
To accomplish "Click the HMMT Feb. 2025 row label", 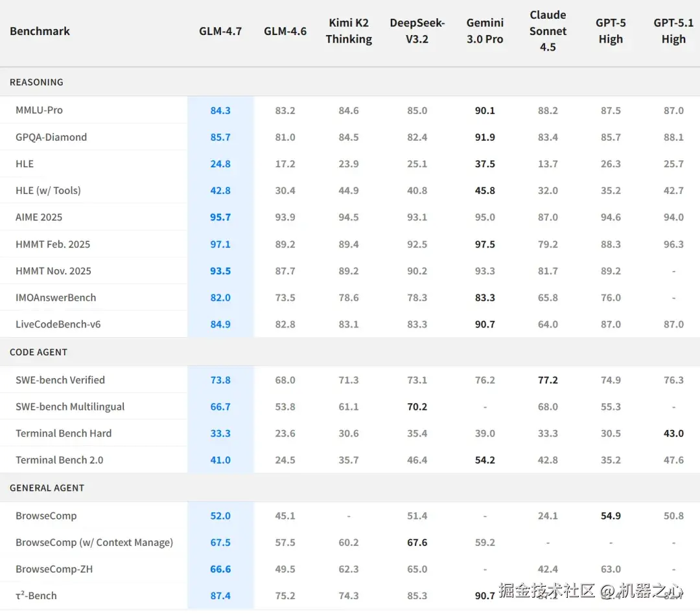I will (52, 244).
